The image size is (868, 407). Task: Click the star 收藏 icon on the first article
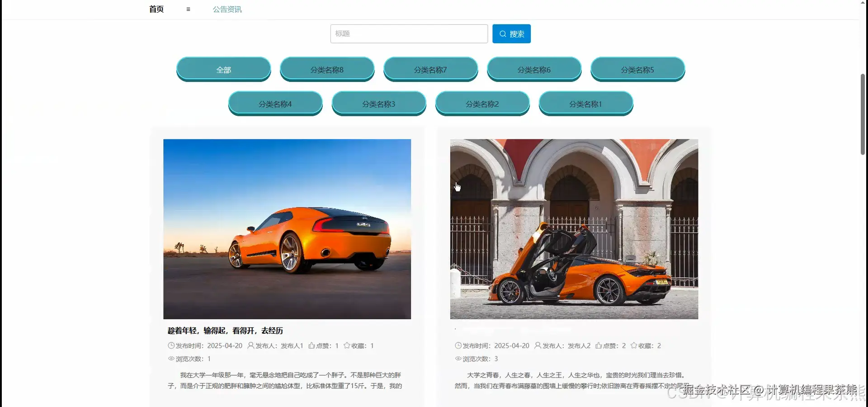pyautogui.click(x=346, y=345)
